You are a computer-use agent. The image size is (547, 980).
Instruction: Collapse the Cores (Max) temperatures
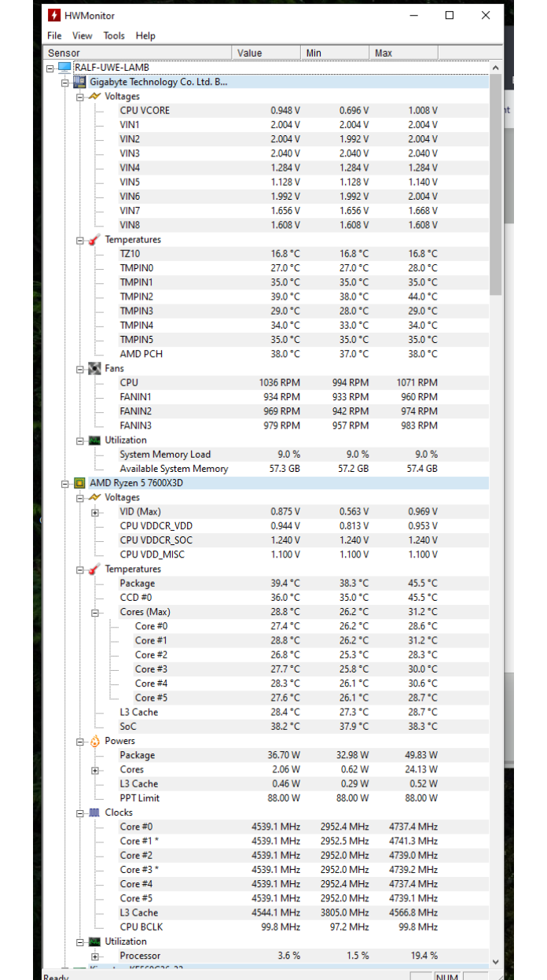pos(95,612)
